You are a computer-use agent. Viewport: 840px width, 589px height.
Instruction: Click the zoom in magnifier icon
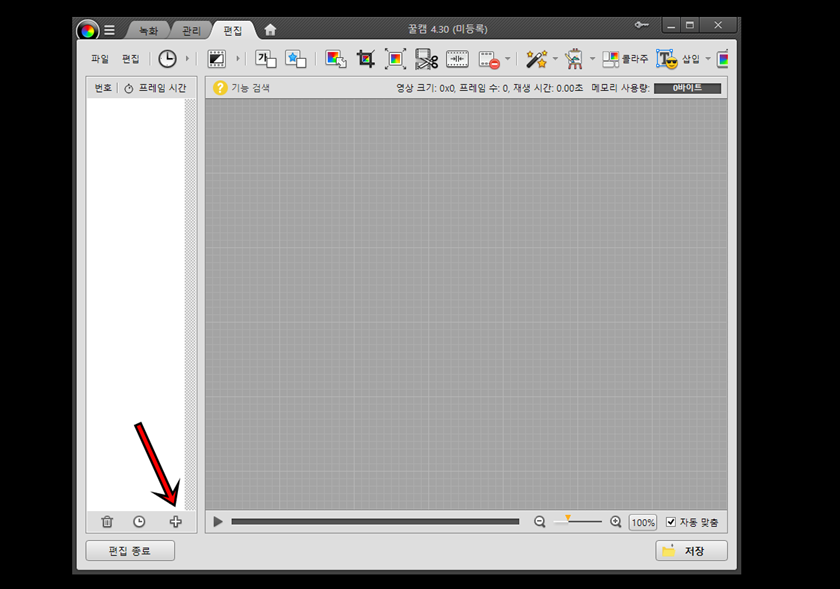click(x=616, y=521)
